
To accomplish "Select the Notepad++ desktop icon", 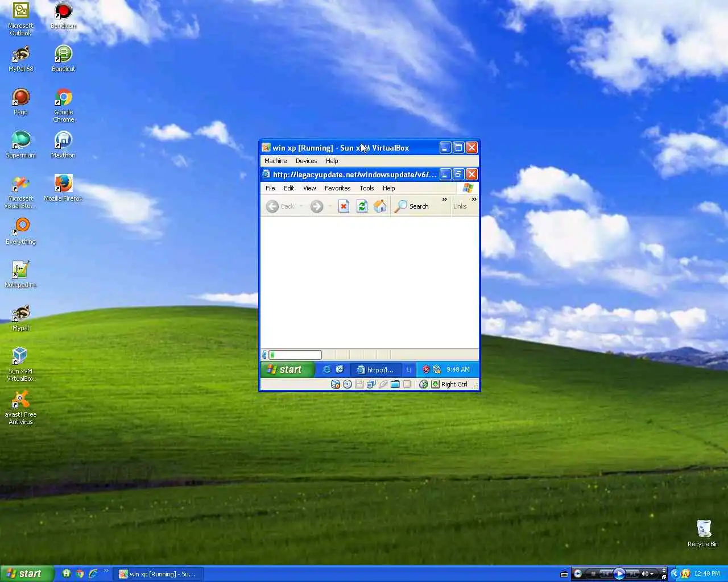I will point(20,275).
